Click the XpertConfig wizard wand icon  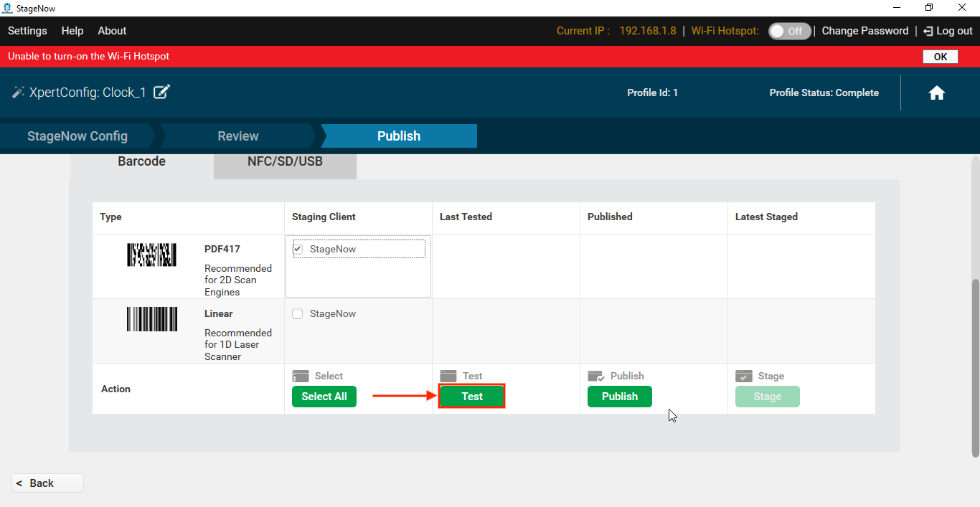pyautogui.click(x=18, y=93)
